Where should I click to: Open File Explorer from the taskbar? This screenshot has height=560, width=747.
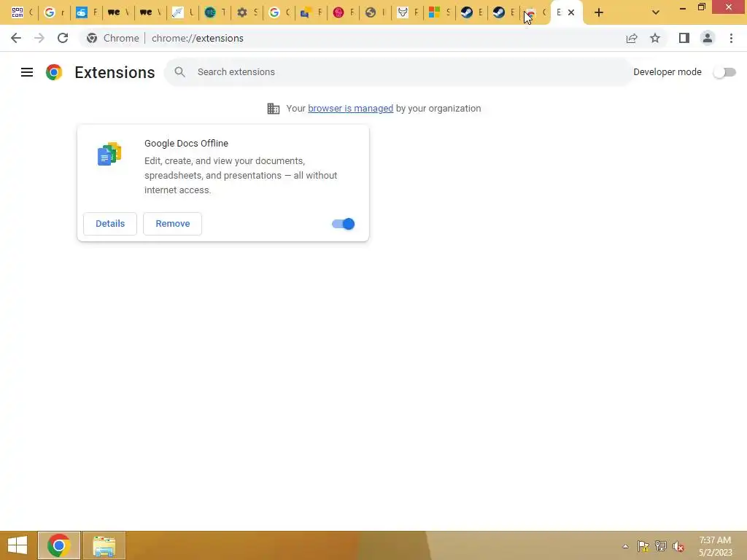[x=104, y=545]
